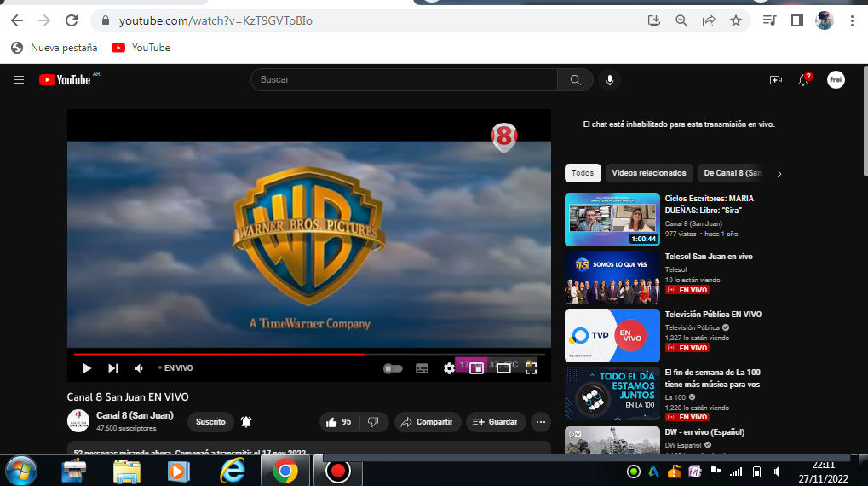Viewport: 868px width, 486px height.
Task: Open Nueva pestaña bookmark
Action: pyautogui.click(x=55, y=48)
